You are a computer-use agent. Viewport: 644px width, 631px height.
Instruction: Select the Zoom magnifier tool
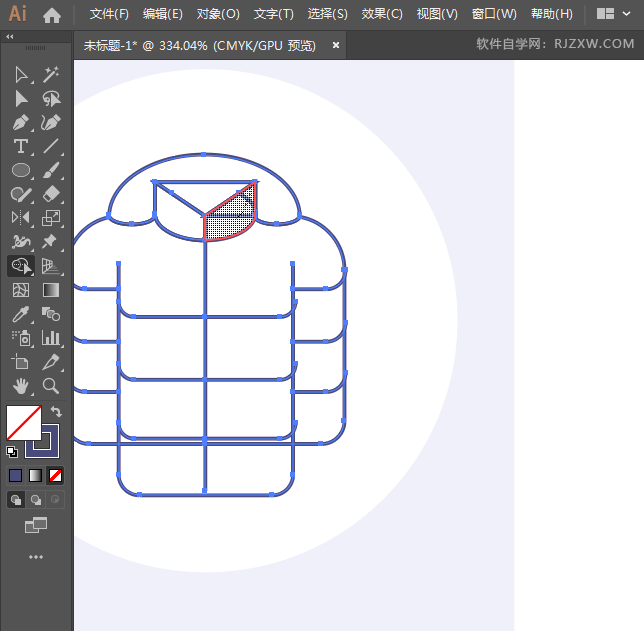tap(51, 386)
